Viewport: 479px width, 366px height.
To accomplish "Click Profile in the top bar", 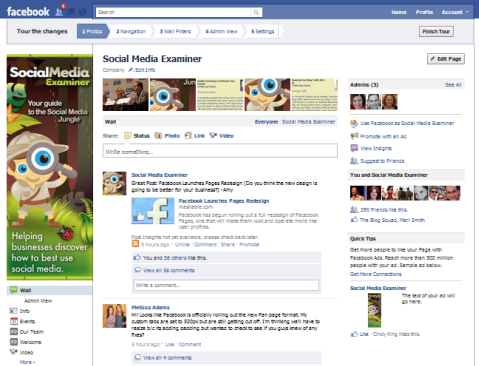I will click(424, 12).
